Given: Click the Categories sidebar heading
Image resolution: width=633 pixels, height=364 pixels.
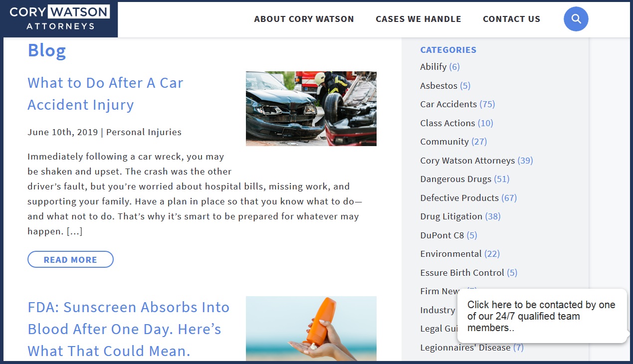Looking at the screenshot, I should click(x=448, y=50).
